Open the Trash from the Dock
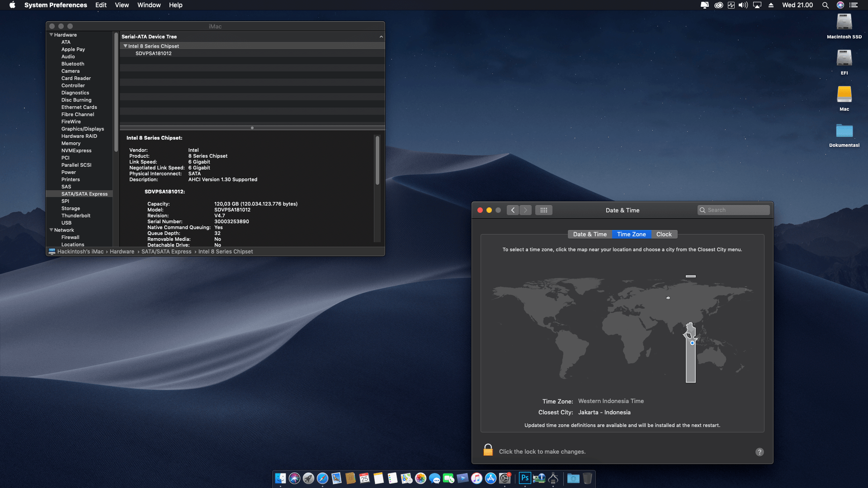Viewport: 868px width, 488px height. (587, 478)
